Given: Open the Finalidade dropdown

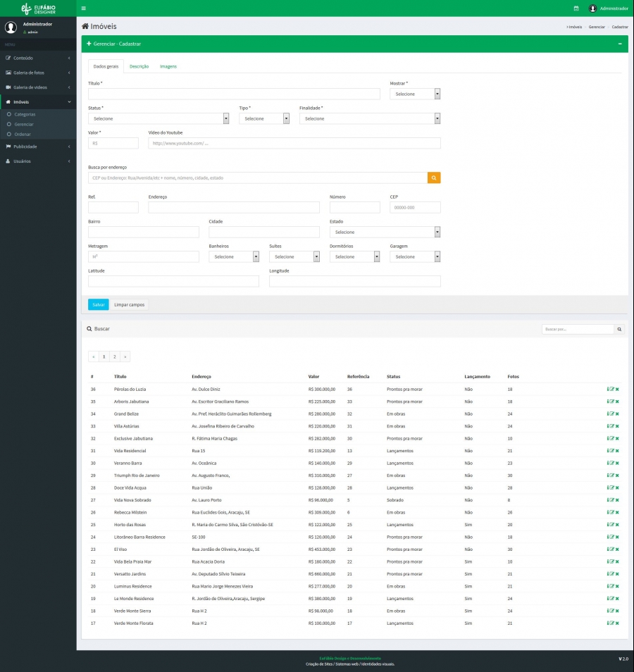Looking at the screenshot, I should pos(370,119).
